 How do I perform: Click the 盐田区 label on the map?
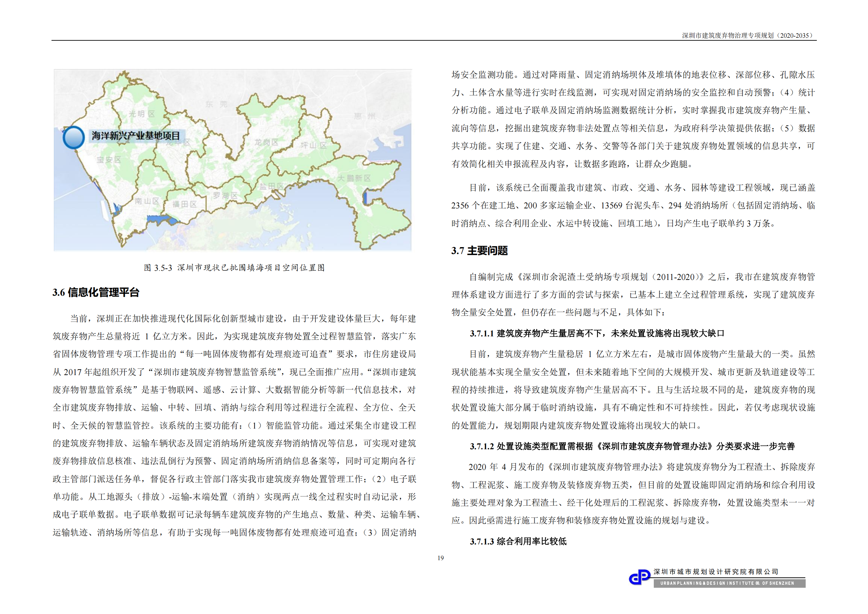(271, 186)
